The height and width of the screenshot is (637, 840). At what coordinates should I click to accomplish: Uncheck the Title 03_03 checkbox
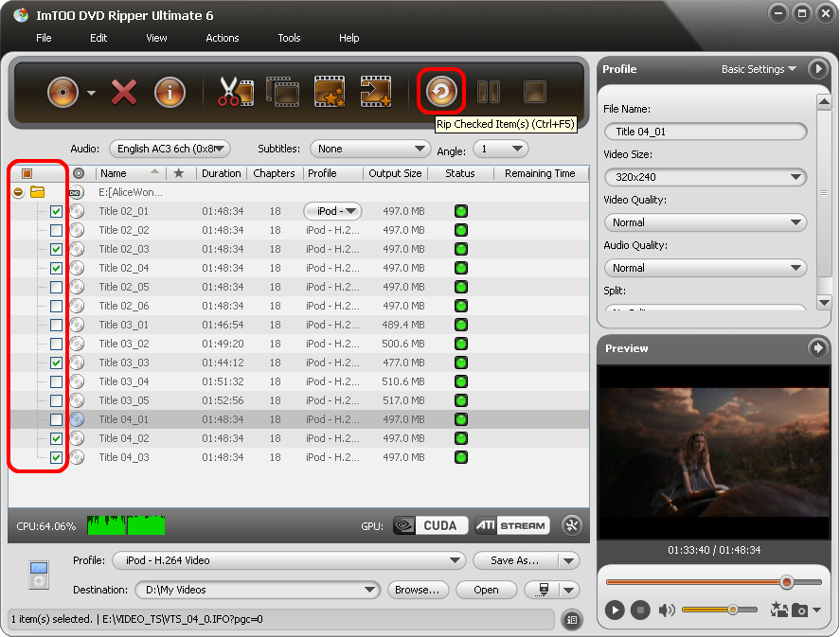[56, 363]
